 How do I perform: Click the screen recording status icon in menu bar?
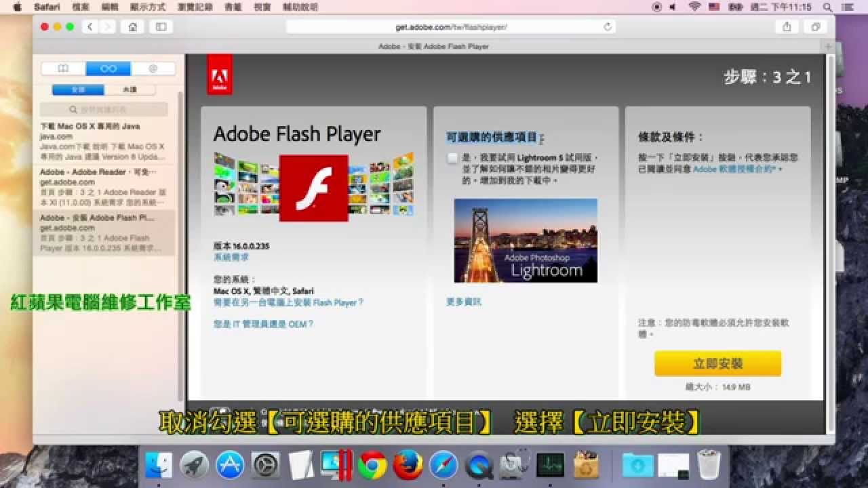pos(656,7)
